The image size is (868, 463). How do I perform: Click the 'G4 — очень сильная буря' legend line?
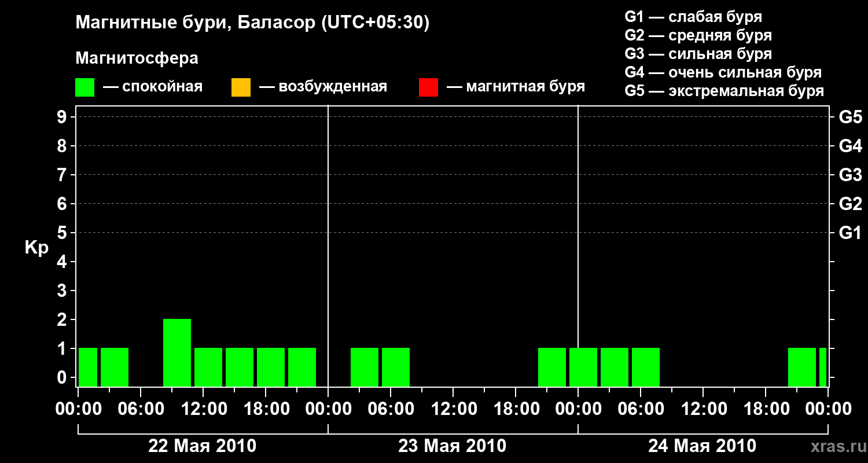coord(723,72)
